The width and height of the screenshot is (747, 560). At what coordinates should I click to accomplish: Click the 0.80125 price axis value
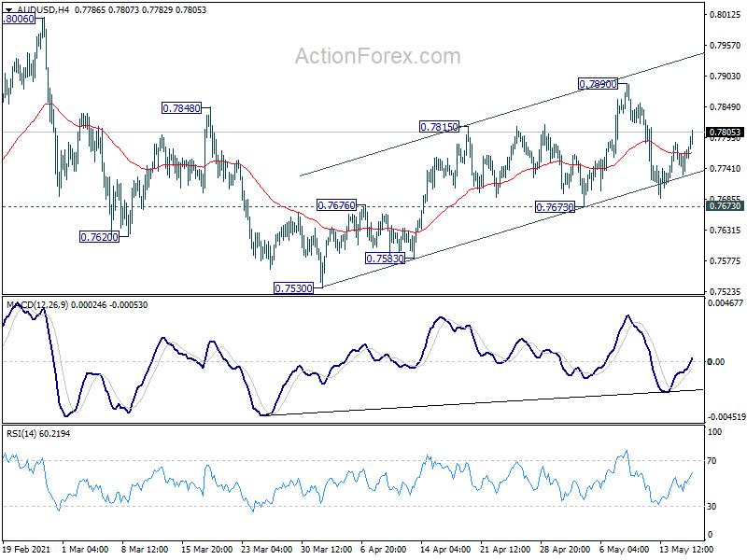(726, 15)
